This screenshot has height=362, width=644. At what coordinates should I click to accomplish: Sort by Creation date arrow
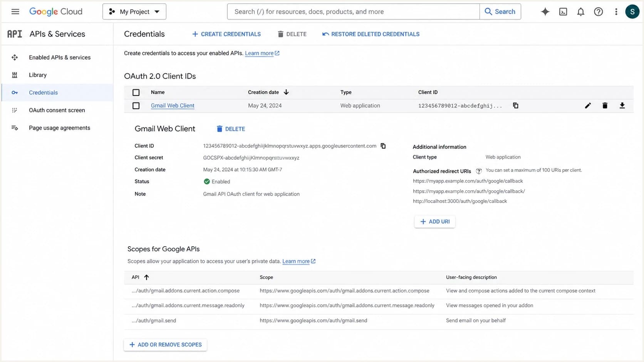point(286,92)
